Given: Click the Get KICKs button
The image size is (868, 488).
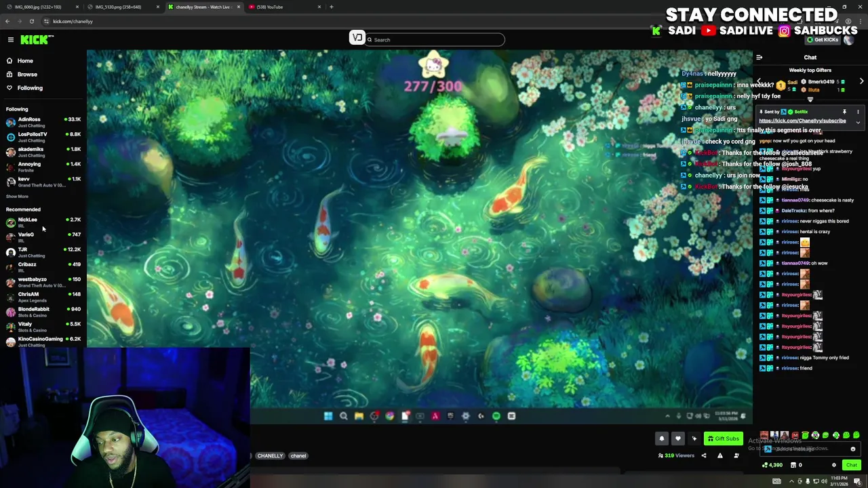Looking at the screenshot, I should tap(822, 39).
